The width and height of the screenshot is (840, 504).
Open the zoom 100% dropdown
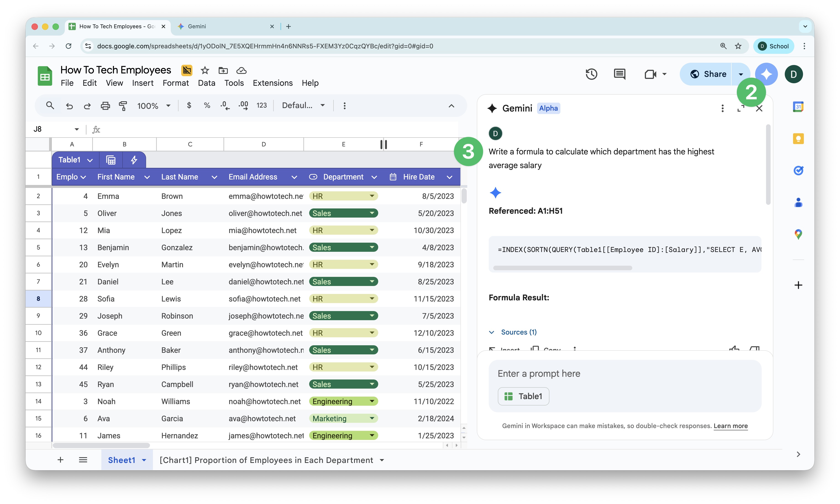click(x=154, y=106)
